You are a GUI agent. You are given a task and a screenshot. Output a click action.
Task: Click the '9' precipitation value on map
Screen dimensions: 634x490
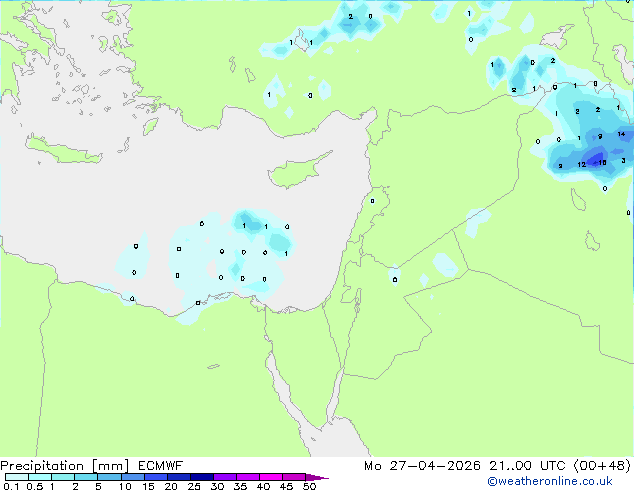point(600,137)
